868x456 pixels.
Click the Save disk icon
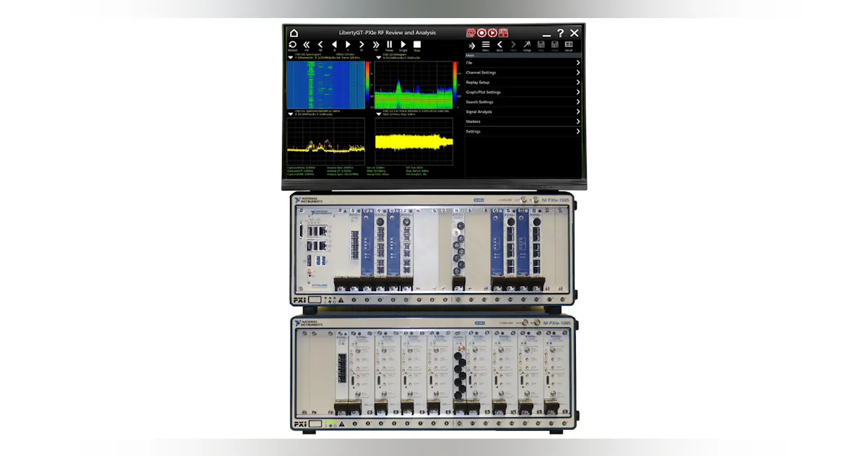pyautogui.click(x=540, y=45)
